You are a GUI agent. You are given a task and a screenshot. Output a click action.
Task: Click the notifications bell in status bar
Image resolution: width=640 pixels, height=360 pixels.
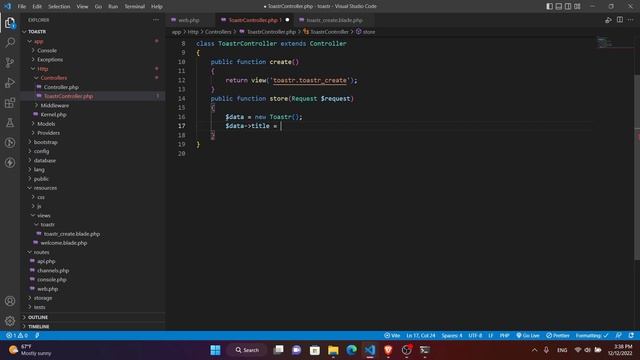tap(631, 336)
